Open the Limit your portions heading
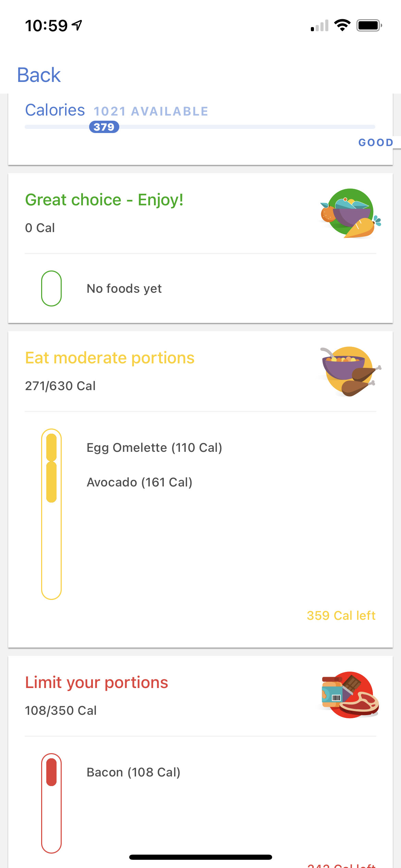The width and height of the screenshot is (401, 868). tap(97, 683)
